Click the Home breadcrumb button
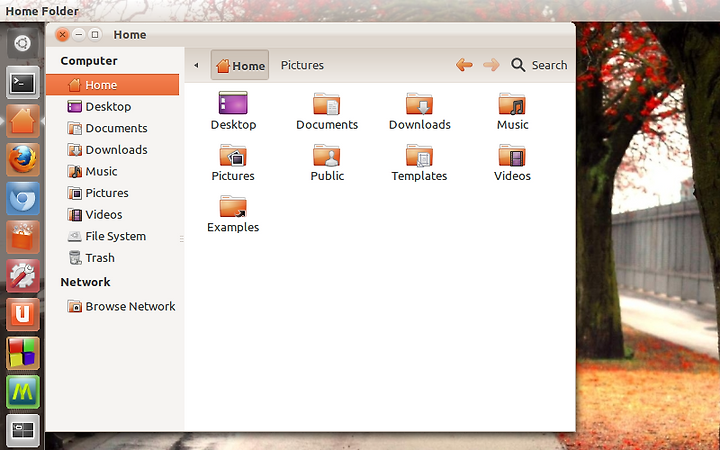The height and width of the screenshot is (450, 720). [240, 65]
